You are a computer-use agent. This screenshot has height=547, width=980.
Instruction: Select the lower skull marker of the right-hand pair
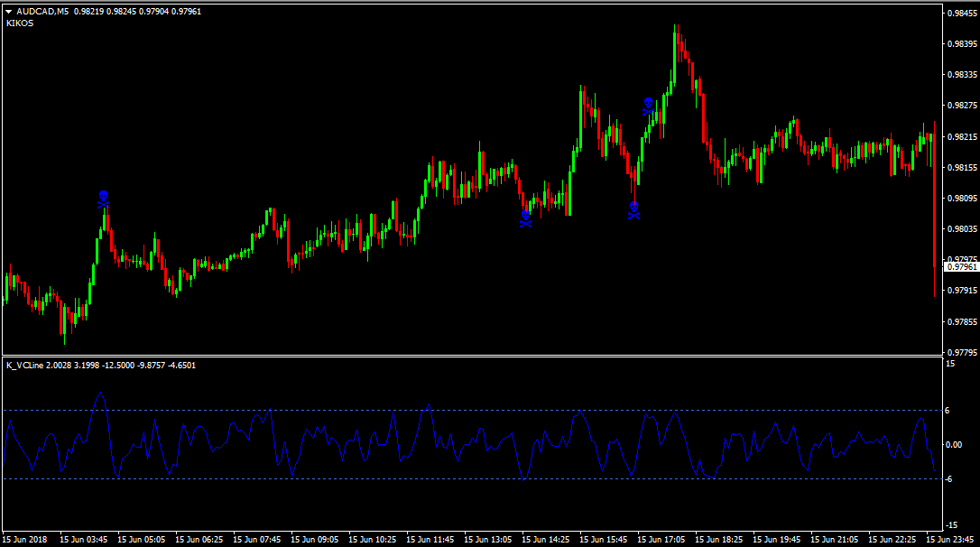coord(633,210)
